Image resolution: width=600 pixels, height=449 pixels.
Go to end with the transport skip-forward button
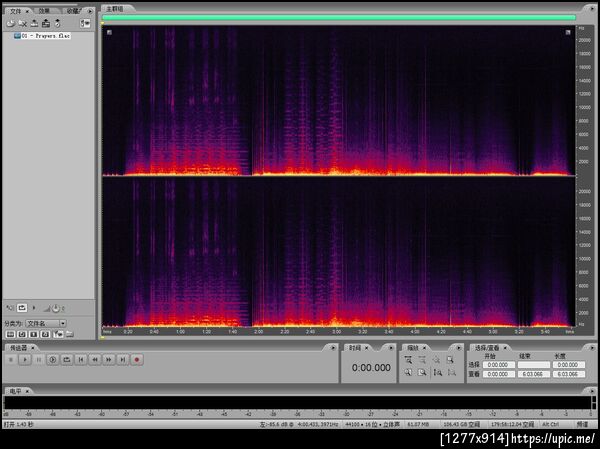(123, 360)
